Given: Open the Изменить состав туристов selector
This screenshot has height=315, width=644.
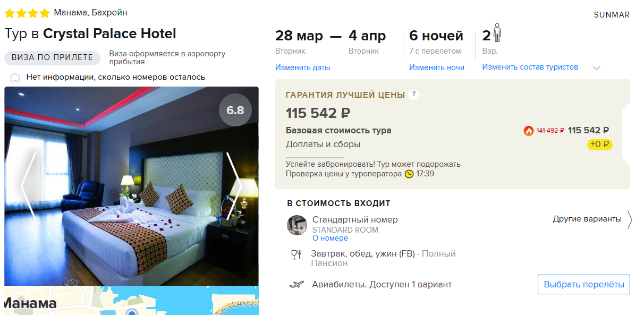Looking at the screenshot, I should [x=530, y=67].
